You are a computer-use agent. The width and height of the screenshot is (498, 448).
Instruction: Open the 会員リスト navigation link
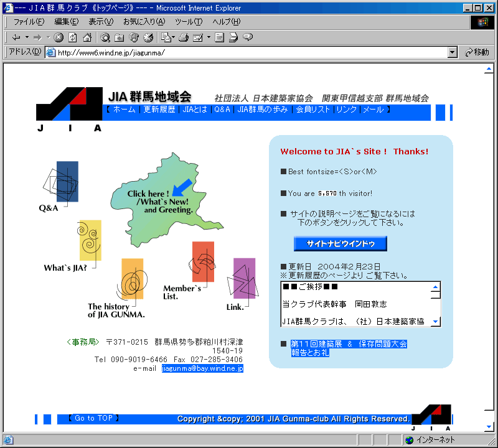pos(313,110)
